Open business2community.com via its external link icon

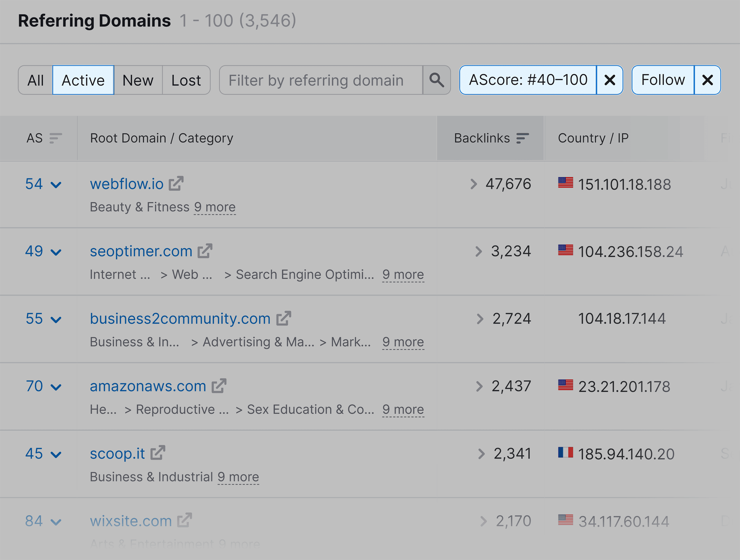283,318
